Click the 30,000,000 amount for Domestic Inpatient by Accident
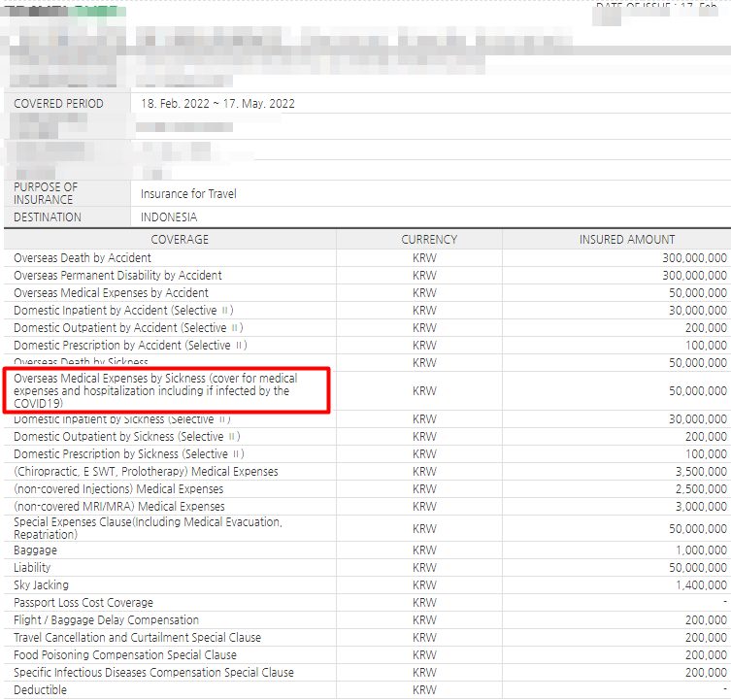Image resolution: width=731 pixels, height=700 pixels. tap(697, 310)
